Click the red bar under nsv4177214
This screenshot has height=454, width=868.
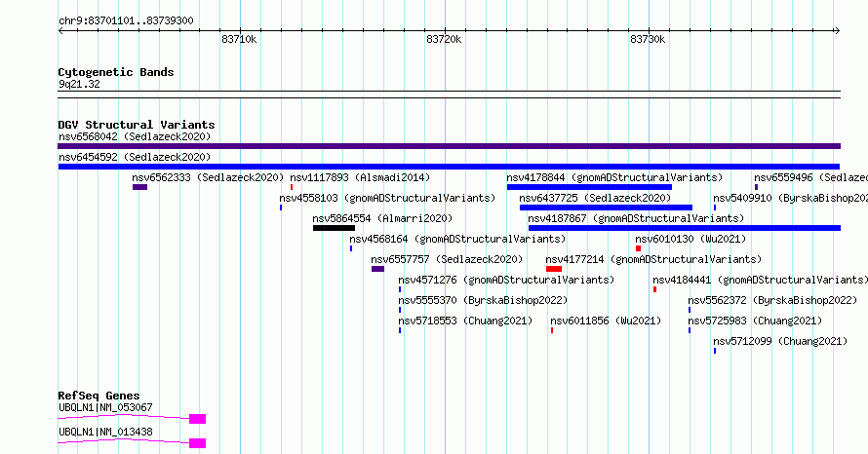tap(554, 269)
